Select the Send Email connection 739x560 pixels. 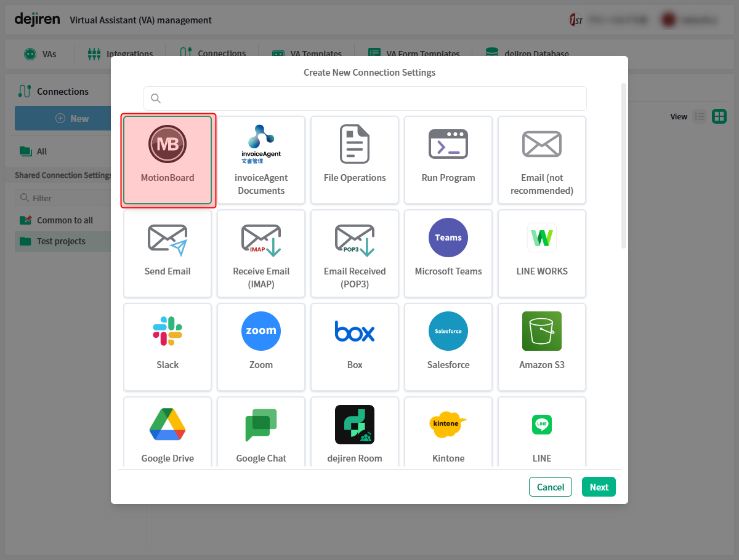tap(168, 254)
